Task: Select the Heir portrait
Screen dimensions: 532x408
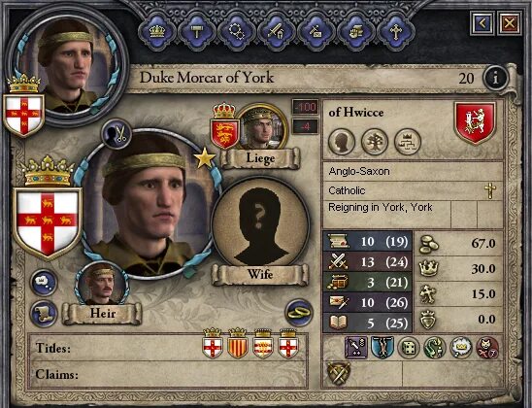Action: point(102,285)
